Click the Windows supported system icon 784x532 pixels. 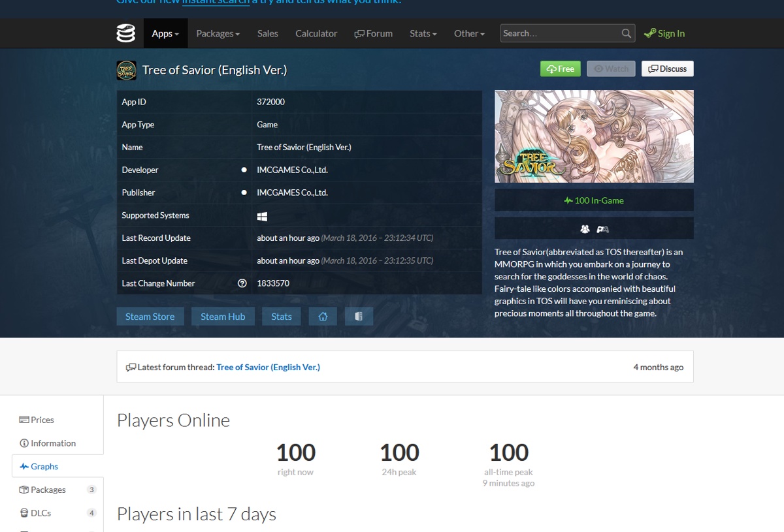(262, 216)
